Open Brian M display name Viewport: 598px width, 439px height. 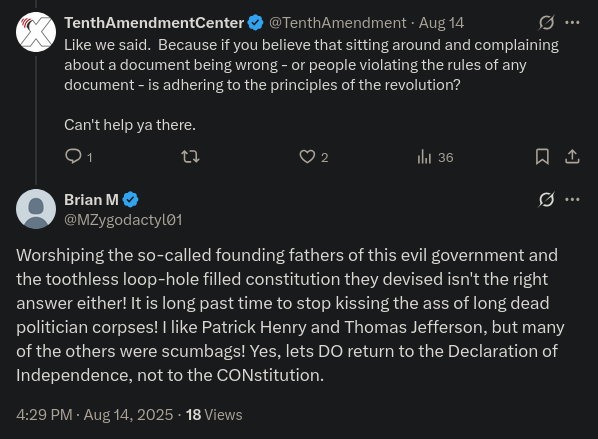91,199
